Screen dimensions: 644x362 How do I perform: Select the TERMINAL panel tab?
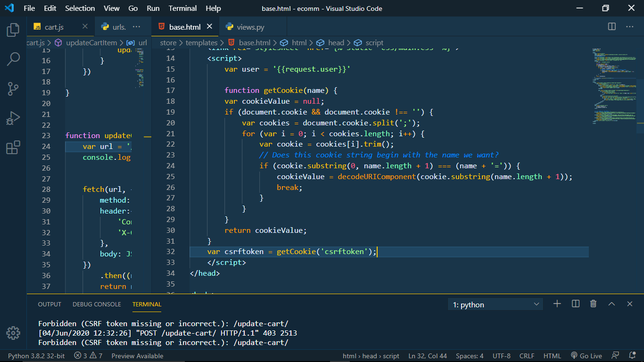[x=147, y=304]
